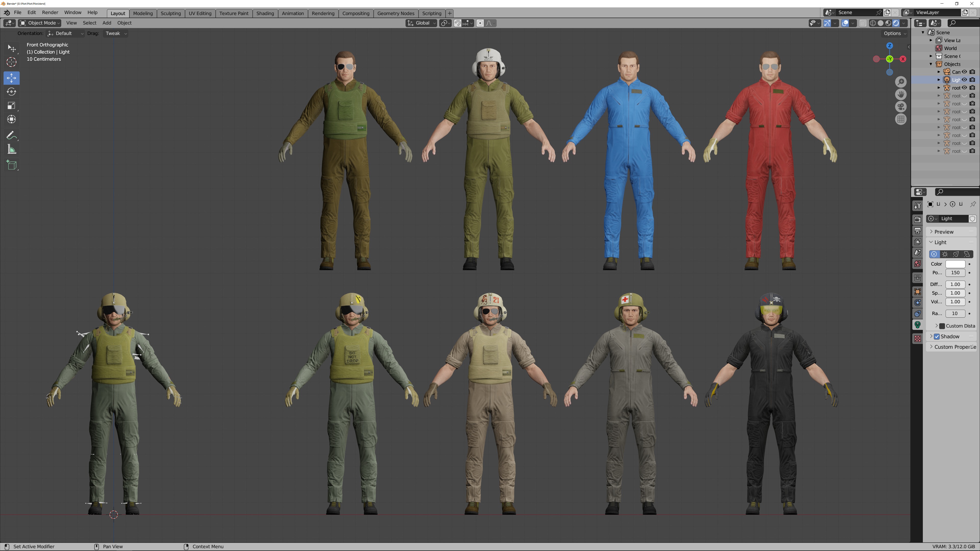980x551 pixels.
Task: Select the Measure tool
Action: (11, 149)
